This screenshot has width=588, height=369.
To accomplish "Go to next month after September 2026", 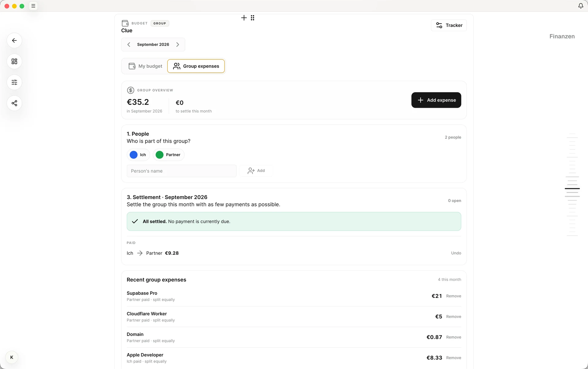I will [x=178, y=44].
